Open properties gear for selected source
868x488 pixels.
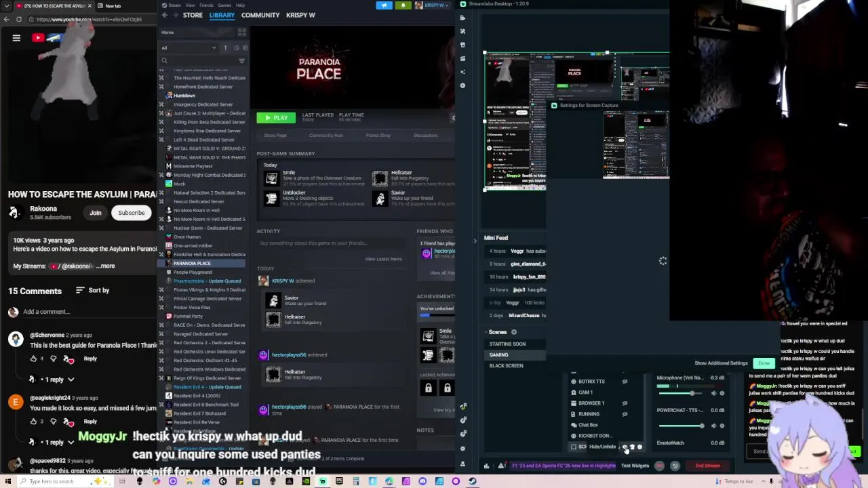click(x=639, y=447)
